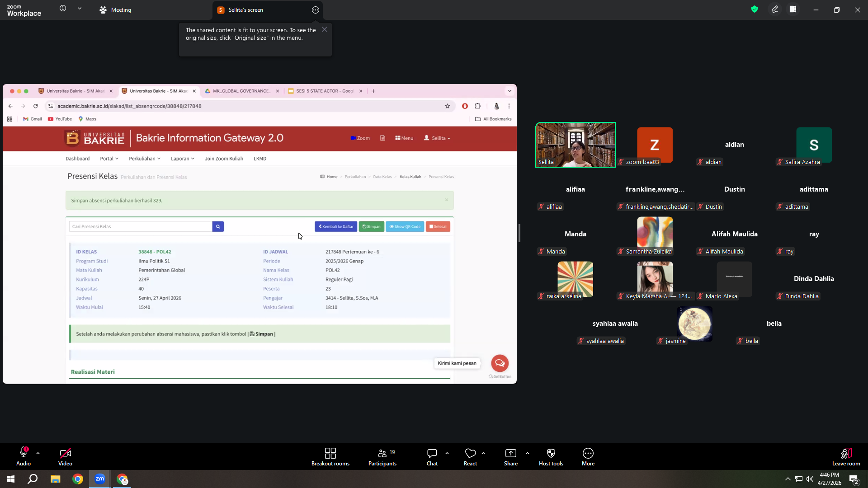Toggle the layout view icon
Viewport: 868px width, 488px height.
pyautogui.click(x=793, y=9)
